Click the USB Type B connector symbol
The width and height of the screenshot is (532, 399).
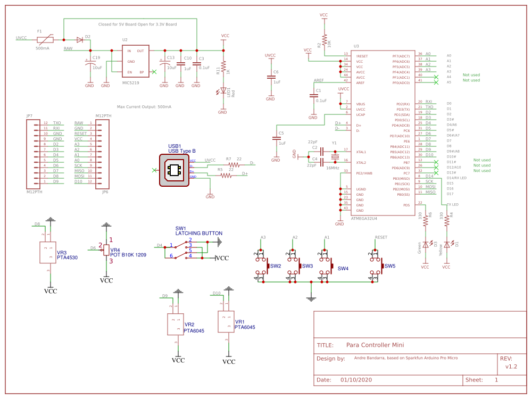[174, 170]
